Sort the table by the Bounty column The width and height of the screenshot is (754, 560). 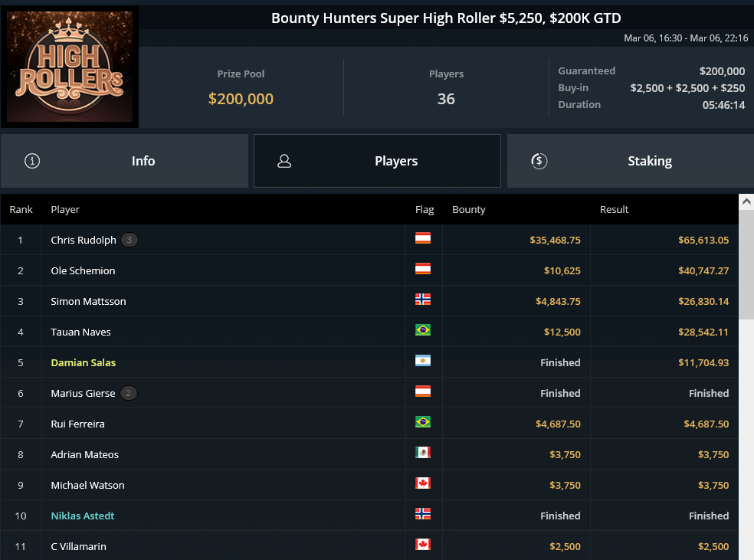[x=468, y=209]
